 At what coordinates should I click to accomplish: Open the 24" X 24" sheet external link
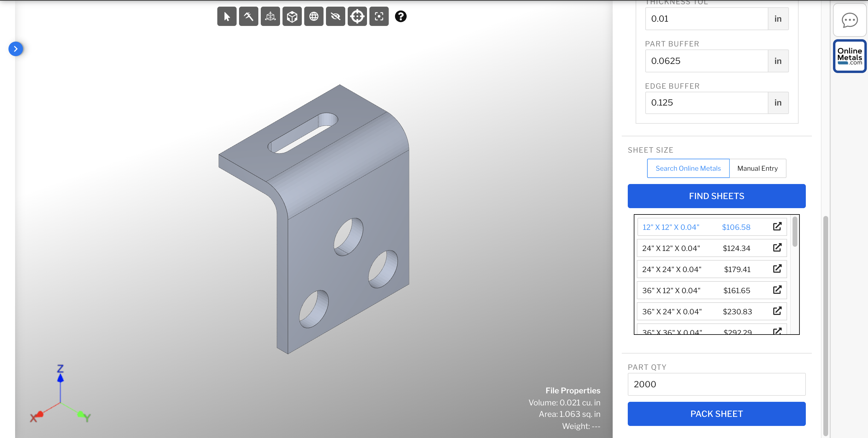click(777, 269)
